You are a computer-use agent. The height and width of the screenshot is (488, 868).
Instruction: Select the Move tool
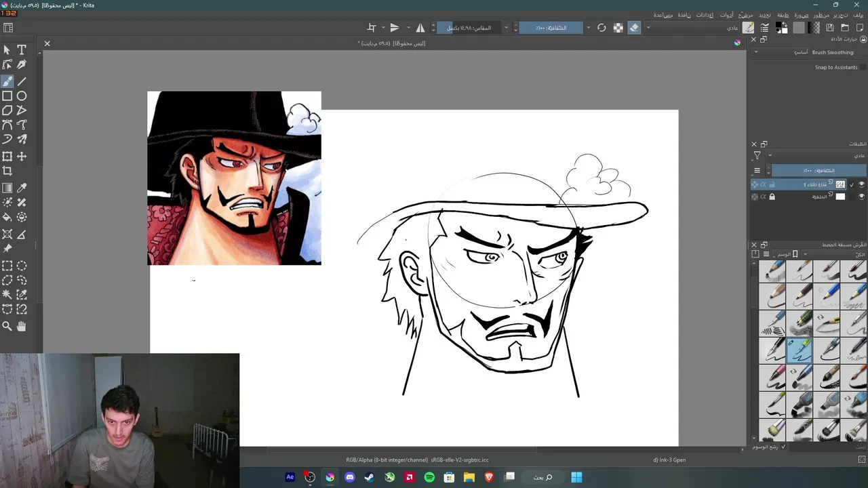click(x=22, y=156)
